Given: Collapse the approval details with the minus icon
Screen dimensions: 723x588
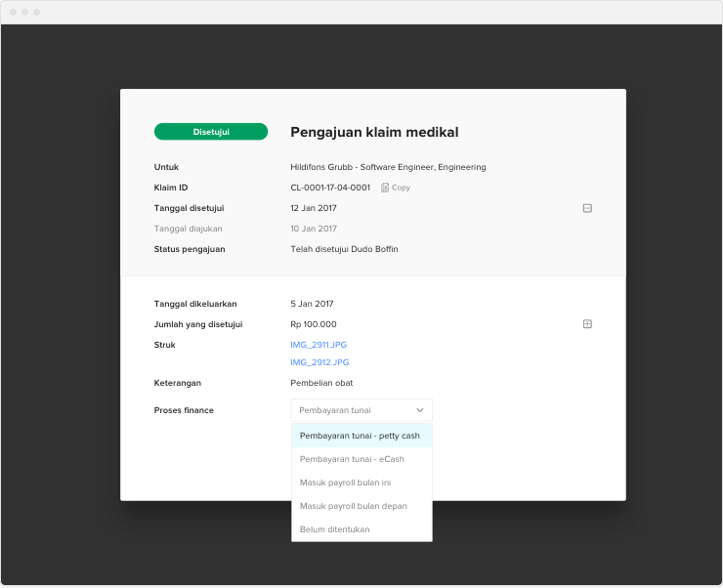Looking at the screenshot, I should tap(587, 208).
